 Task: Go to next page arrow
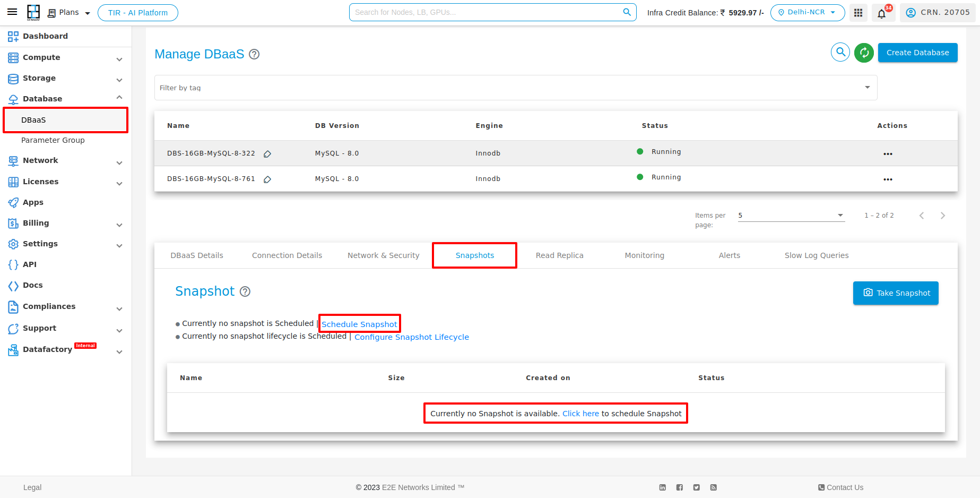[943, 216]
